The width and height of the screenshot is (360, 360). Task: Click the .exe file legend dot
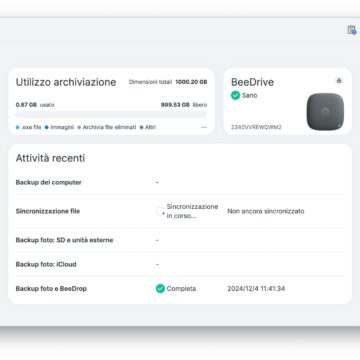click(17, 127)
